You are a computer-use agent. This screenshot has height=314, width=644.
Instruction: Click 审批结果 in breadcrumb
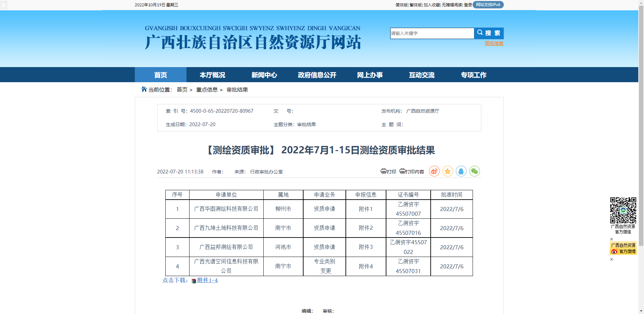(x=237, y=90)
